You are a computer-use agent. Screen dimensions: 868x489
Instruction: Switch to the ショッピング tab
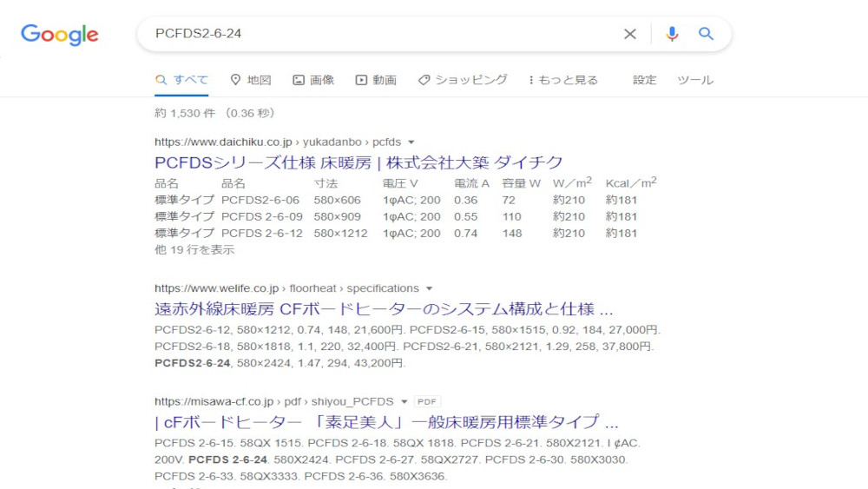[x=463, y=80]
